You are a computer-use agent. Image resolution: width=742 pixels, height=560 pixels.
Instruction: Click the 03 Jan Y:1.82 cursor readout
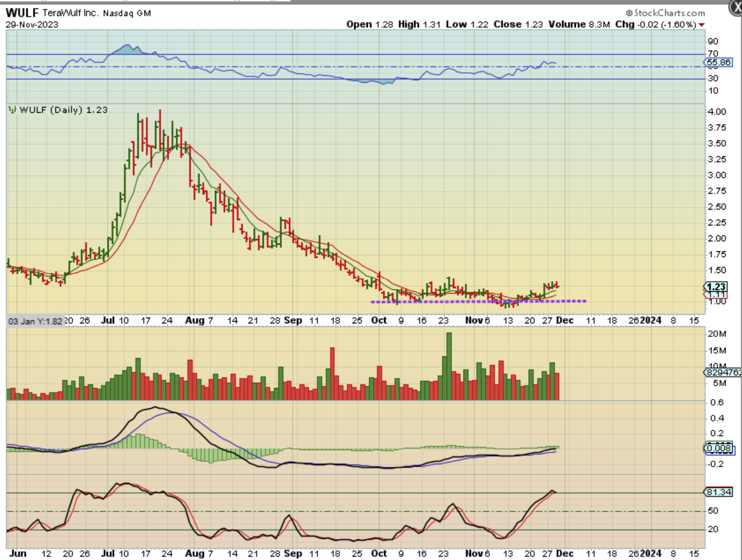tap(35, 321)
